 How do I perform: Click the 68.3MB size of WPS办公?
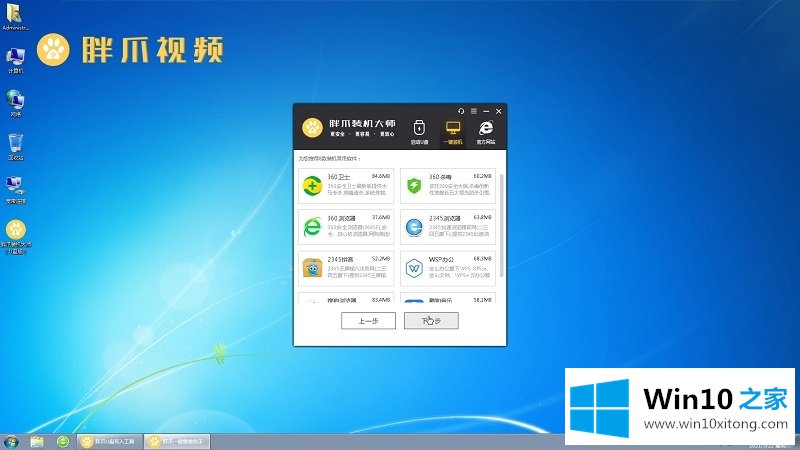483,259
